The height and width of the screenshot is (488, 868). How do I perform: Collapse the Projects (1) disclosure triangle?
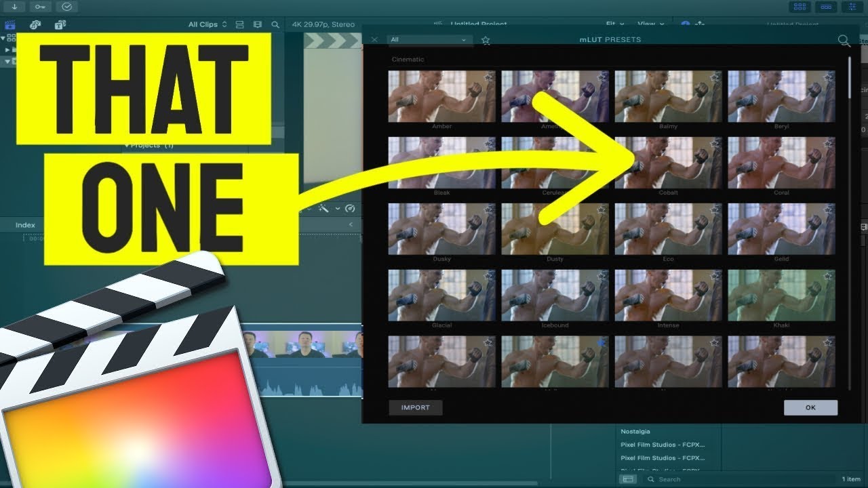pos(126,145)
